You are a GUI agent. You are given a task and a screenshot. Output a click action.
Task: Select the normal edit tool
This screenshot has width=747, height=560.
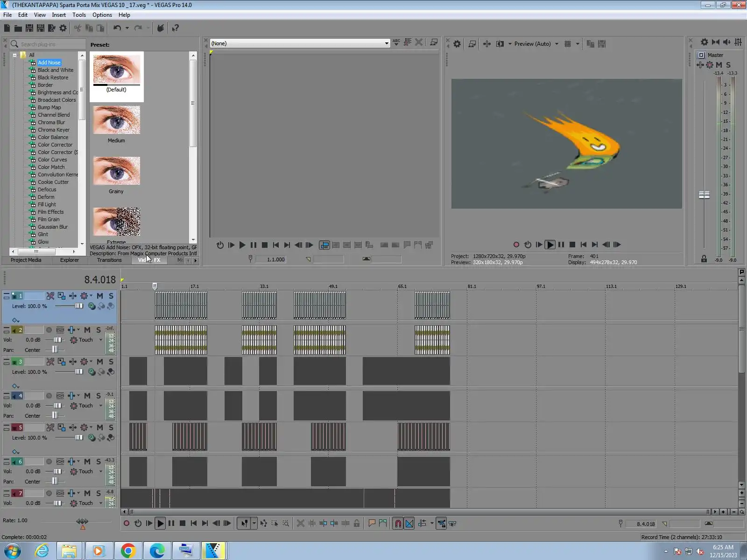(x=244, y=524)
